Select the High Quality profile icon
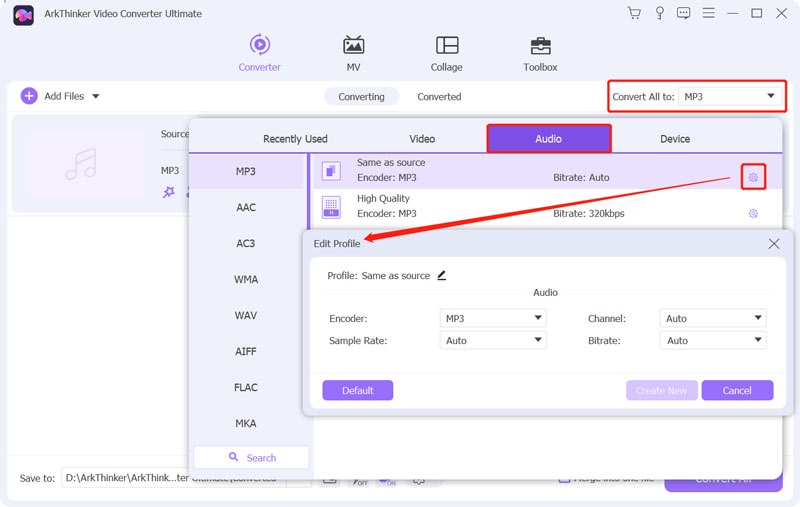This screenshot has height=507, width=800. pos(331,207)
